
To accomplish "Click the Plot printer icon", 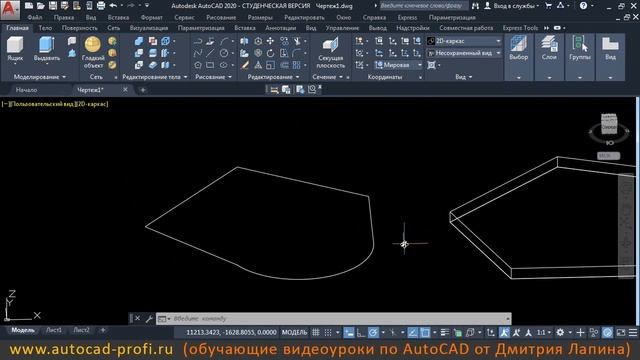I will [101, 6].
